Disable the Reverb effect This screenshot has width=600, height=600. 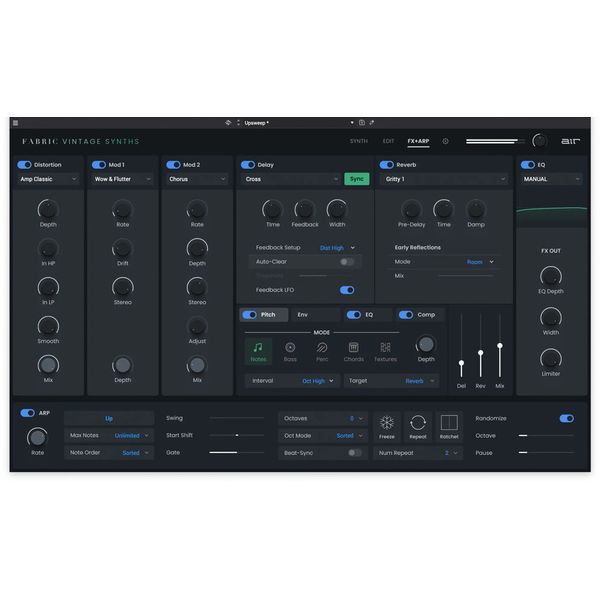coord(386,165)
